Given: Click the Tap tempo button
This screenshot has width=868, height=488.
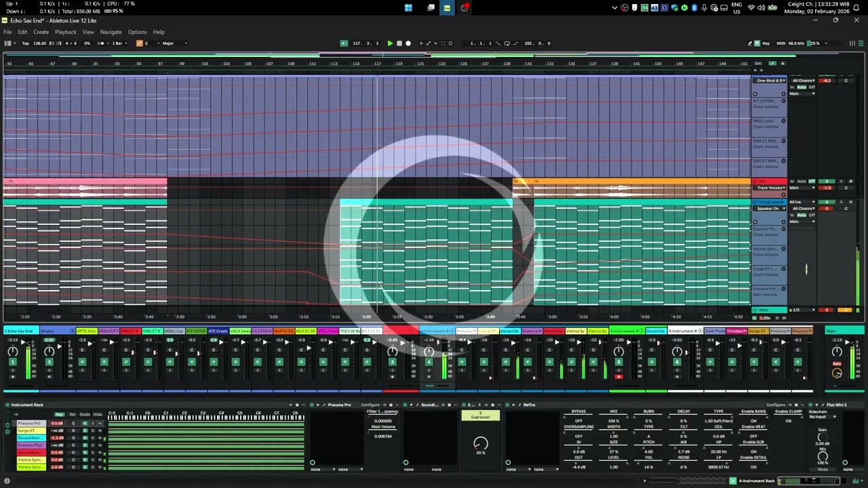Looking at the screenshot, I should point(25,43).
